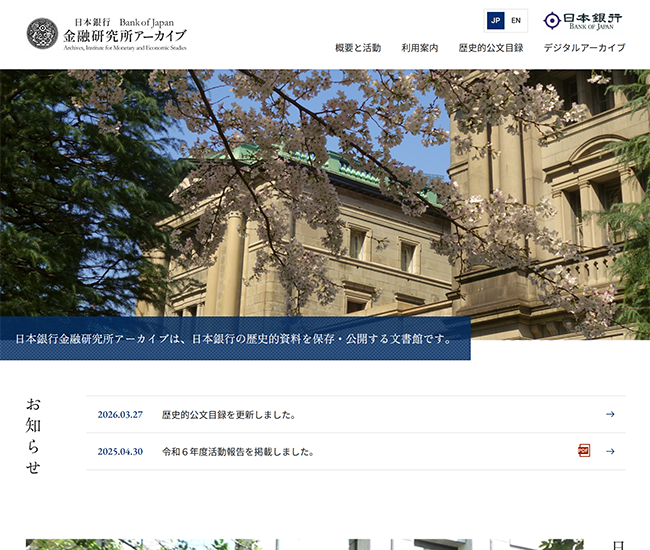Switch language to EN

click(x=516, y=20)
